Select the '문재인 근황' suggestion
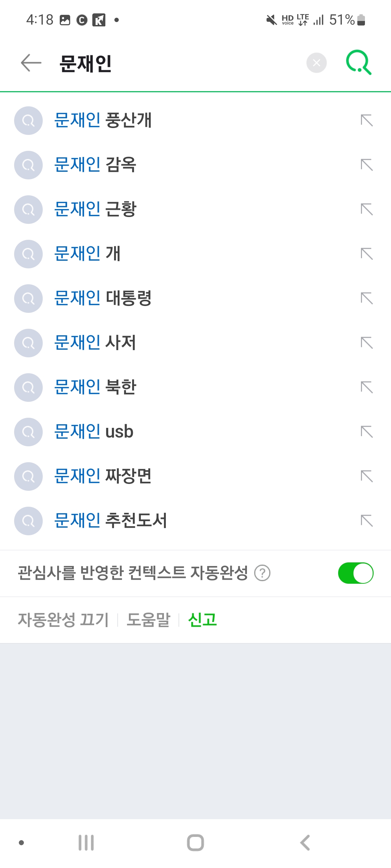This screenshot has width=391, height=868. (x=95, y=209)
